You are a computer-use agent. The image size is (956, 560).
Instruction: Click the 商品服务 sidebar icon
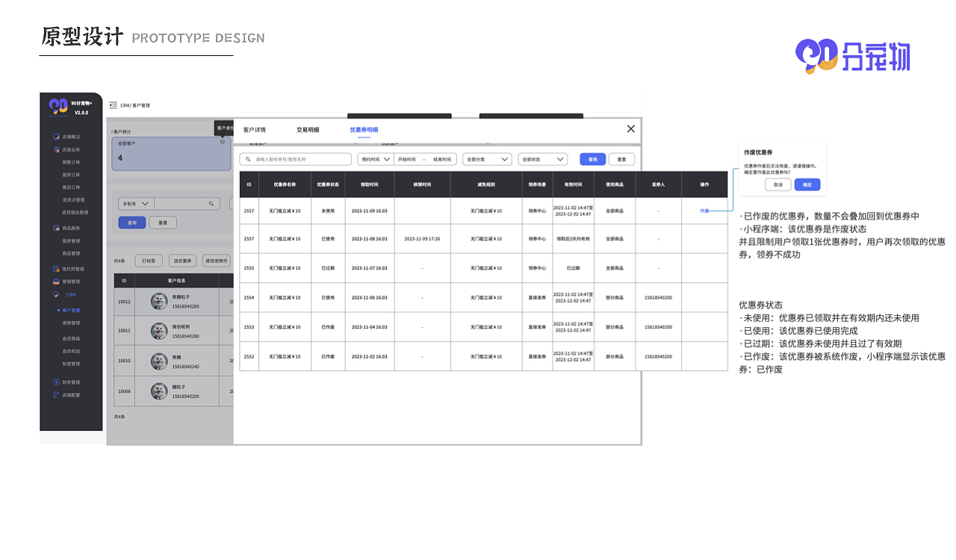click(56, 228)
